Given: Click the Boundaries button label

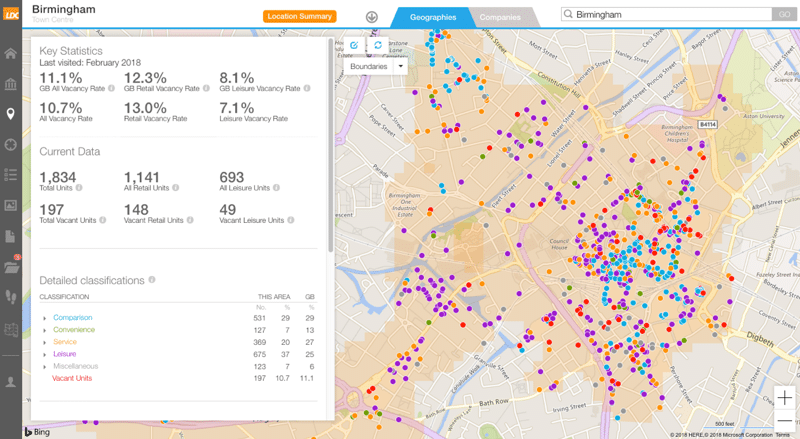Looking at the screenshot, I should (x=368, y=66).
